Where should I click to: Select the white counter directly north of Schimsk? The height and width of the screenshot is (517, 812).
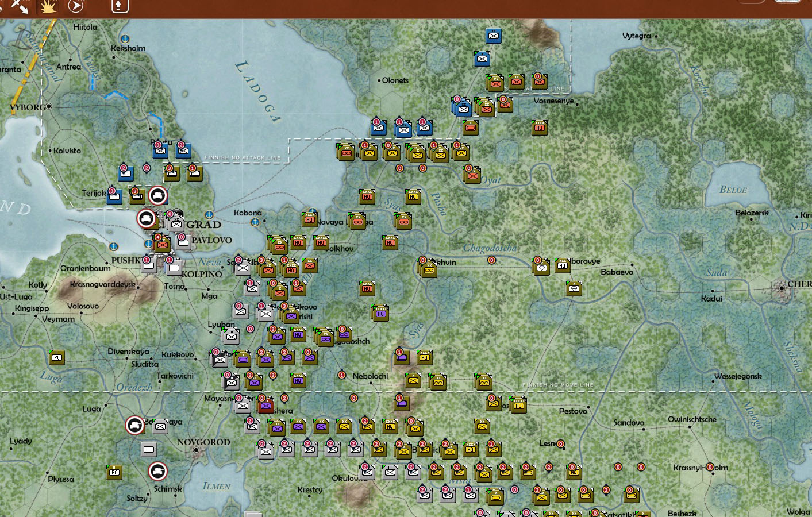point(149,449)
